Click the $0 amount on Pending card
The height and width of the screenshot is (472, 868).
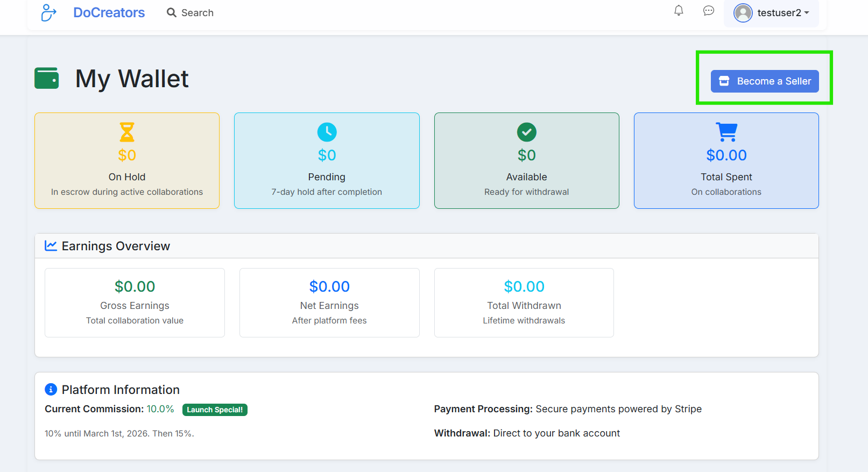point(327,155)
